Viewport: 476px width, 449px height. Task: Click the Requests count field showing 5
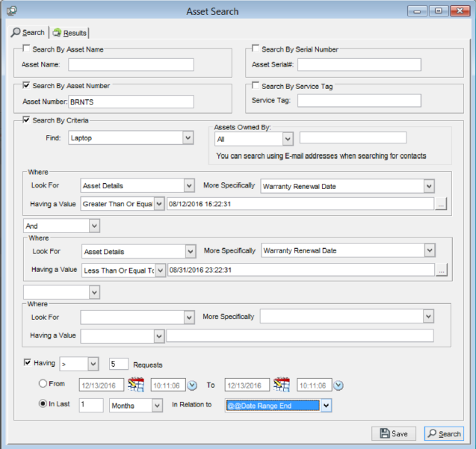click(x=118, y=364)
